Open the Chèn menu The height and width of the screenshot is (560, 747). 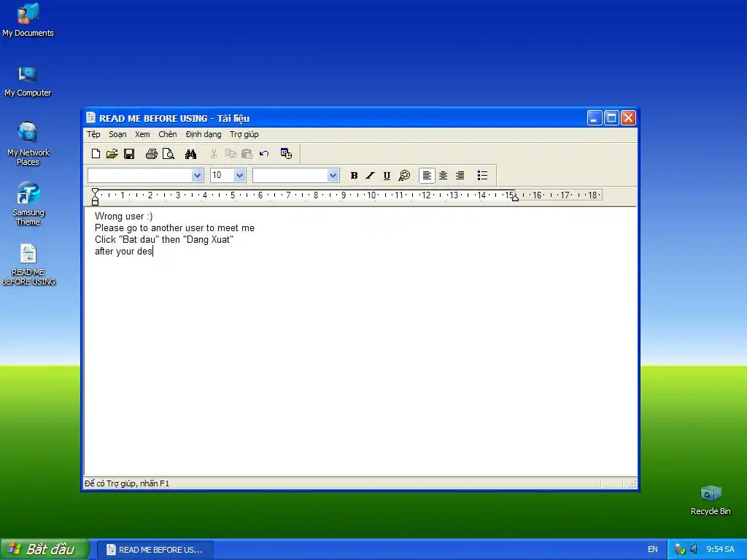pyautogui.click(x=168, y=134)
